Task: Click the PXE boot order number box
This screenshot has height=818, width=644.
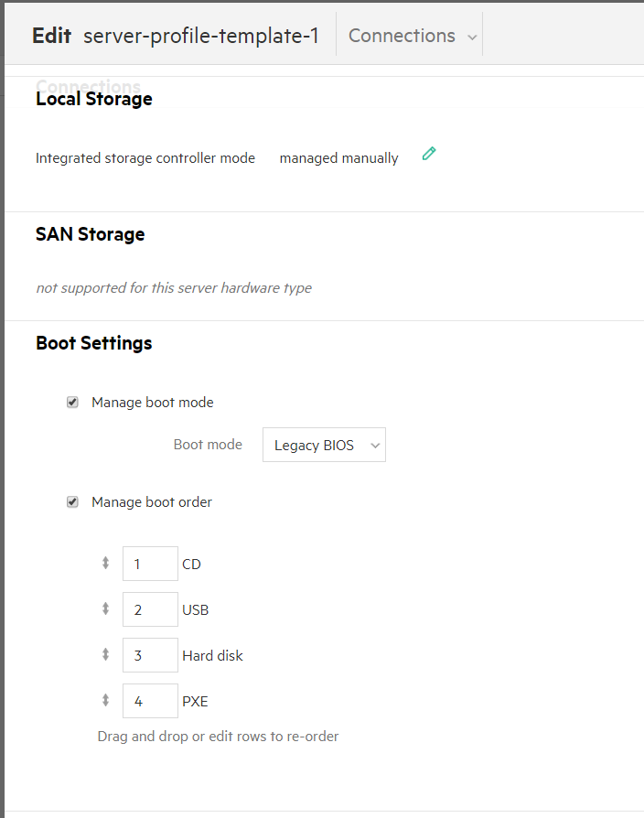Action: coord(150,701)
